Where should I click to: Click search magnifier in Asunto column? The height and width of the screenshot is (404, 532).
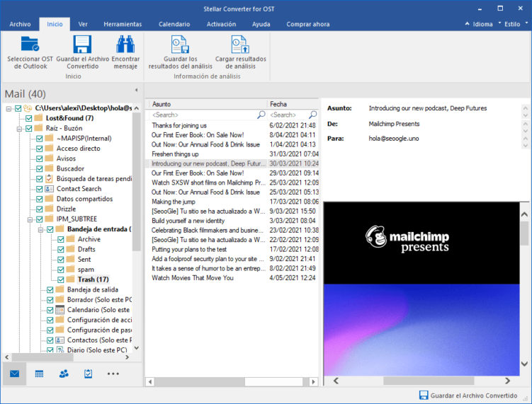point(261,115)
